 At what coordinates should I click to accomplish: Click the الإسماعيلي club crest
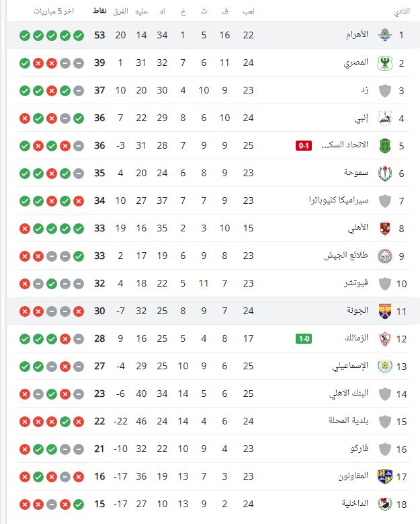point(385,367)
